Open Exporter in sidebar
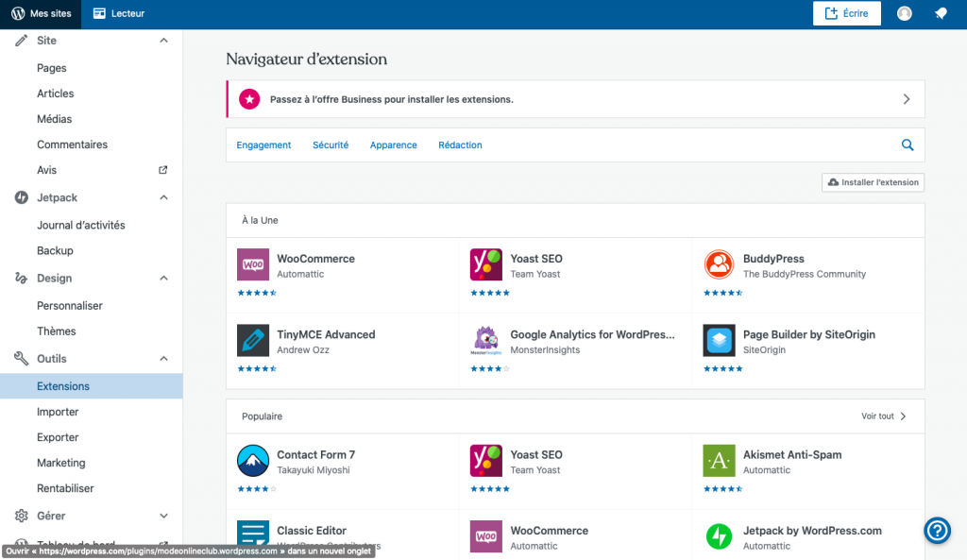The height and width of the screenshot is (560, 967). (x=58, y=437)
